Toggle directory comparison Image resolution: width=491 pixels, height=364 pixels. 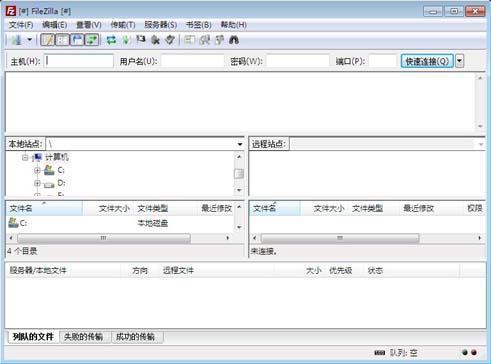point(204,40)
